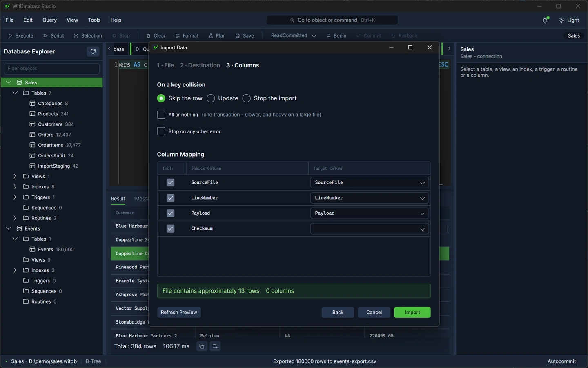Click the Import button
This screenshot has width=588, height=368.
point(412,312)
